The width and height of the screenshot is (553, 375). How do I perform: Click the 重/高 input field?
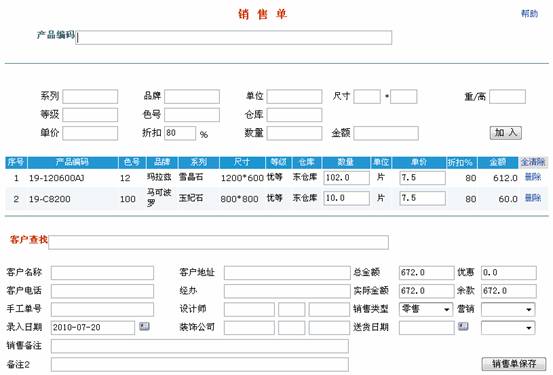point(508,97)
